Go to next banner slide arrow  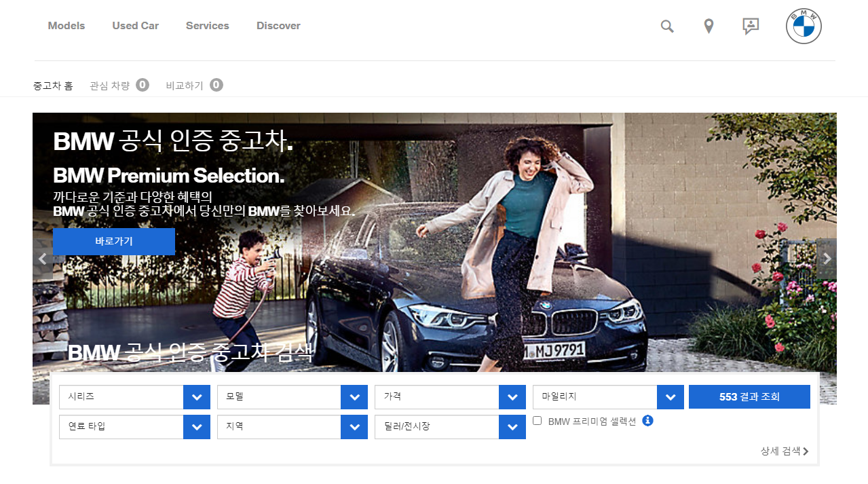coord(827,259)
